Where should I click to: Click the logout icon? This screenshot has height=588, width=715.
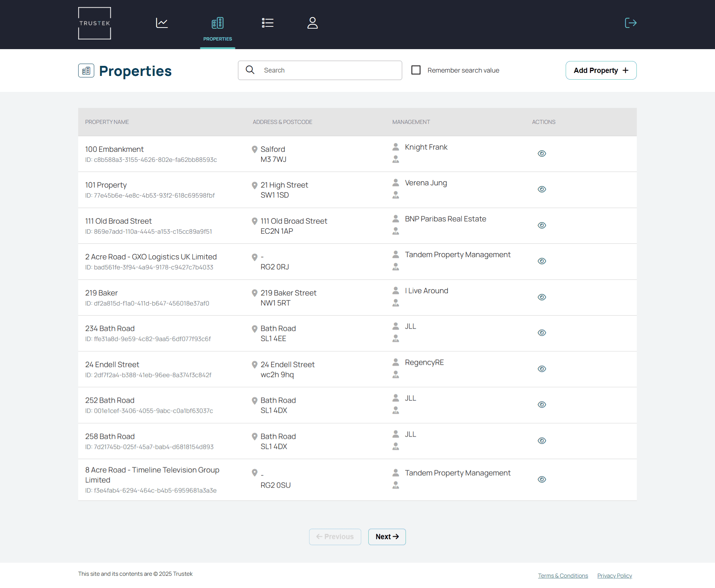(630, 23)
